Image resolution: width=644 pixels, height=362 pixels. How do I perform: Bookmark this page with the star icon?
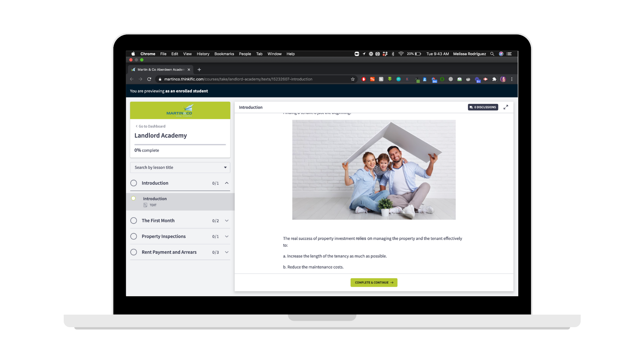pyautogui.click(x=353, y=79)
